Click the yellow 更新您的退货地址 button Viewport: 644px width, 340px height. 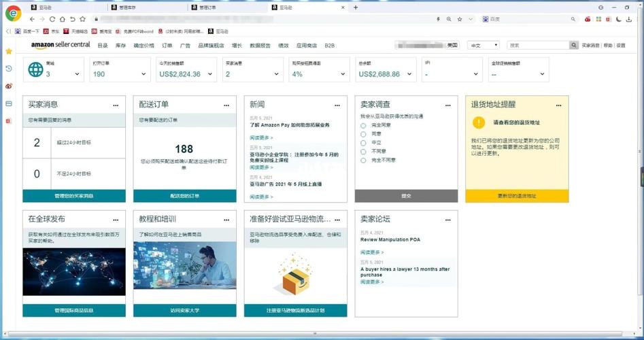(x=517, y=196)
